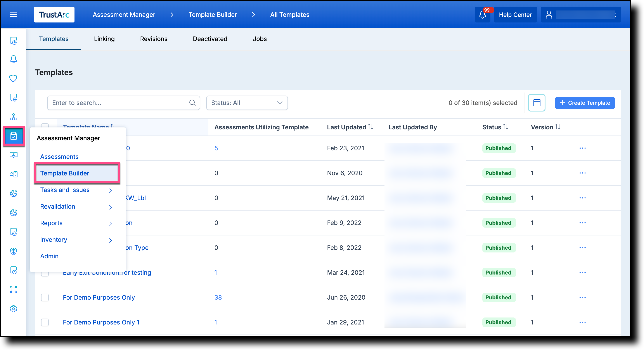
Task: Open the shield icon in the sidebar
Action: (14, 78)
